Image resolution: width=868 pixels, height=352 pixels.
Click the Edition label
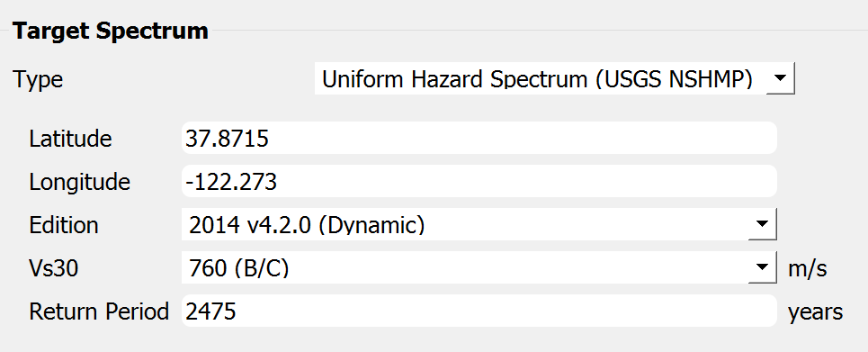pyautogui.click(x=64, y=225)
